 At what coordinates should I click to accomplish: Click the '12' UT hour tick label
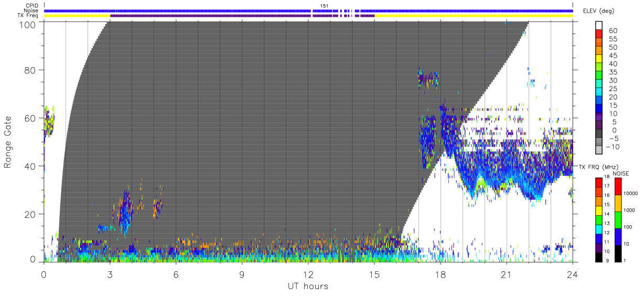click(x=308, y=274)
